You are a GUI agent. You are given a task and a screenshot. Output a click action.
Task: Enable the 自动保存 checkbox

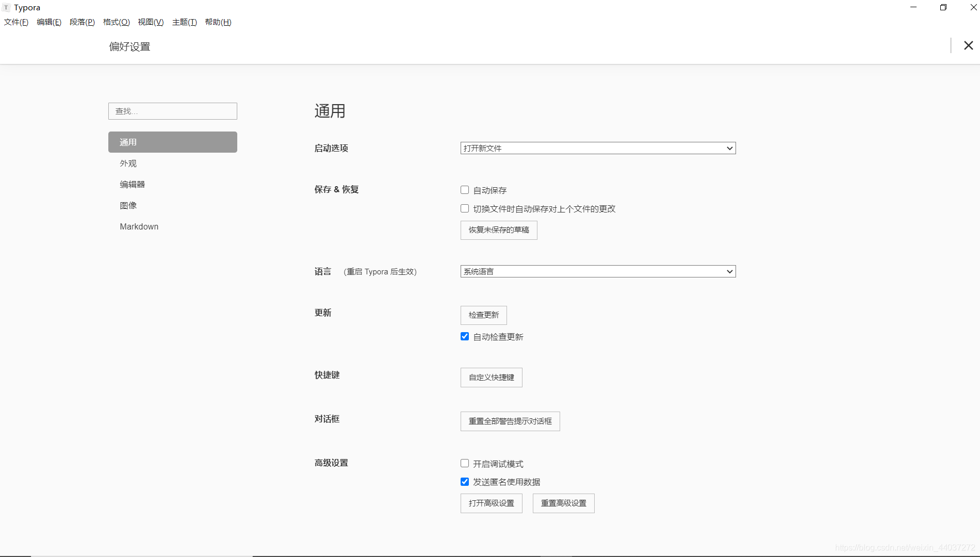[x=465, y=190]
